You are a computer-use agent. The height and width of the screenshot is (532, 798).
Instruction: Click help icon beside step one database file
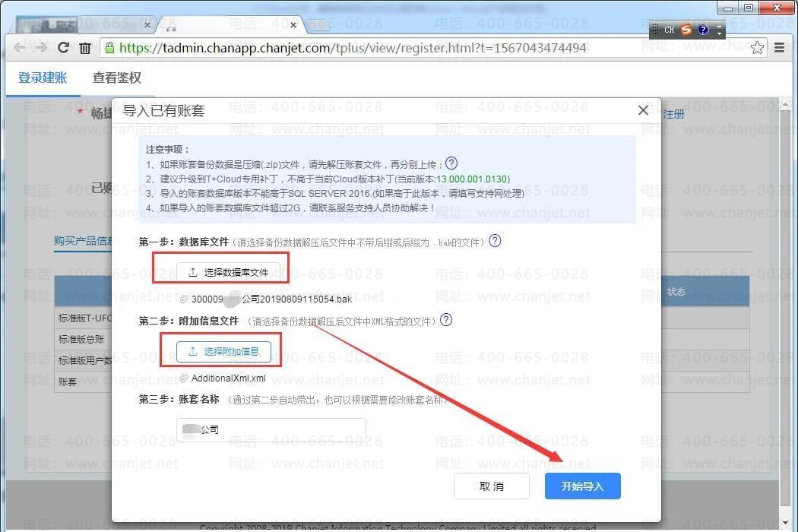pos(495,241)
